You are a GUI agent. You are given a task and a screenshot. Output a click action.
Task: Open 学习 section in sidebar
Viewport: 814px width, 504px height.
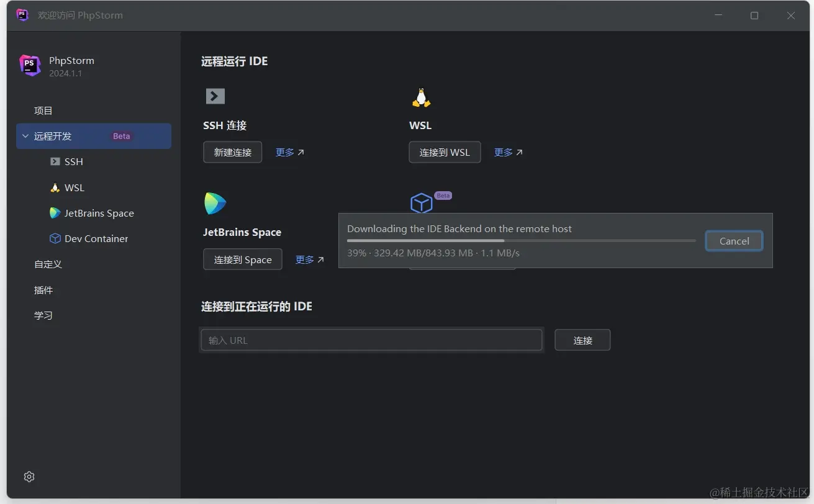tap(43, 315)
